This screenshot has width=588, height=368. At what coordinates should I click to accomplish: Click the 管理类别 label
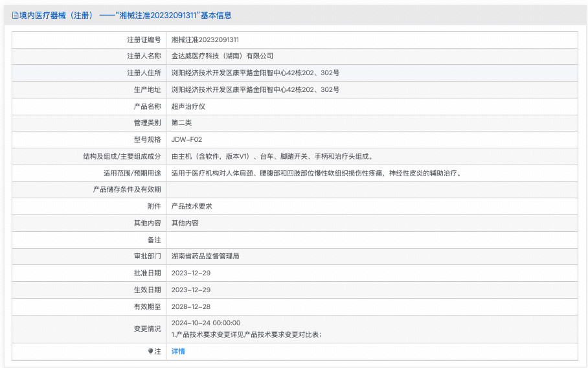coord(148,122)
